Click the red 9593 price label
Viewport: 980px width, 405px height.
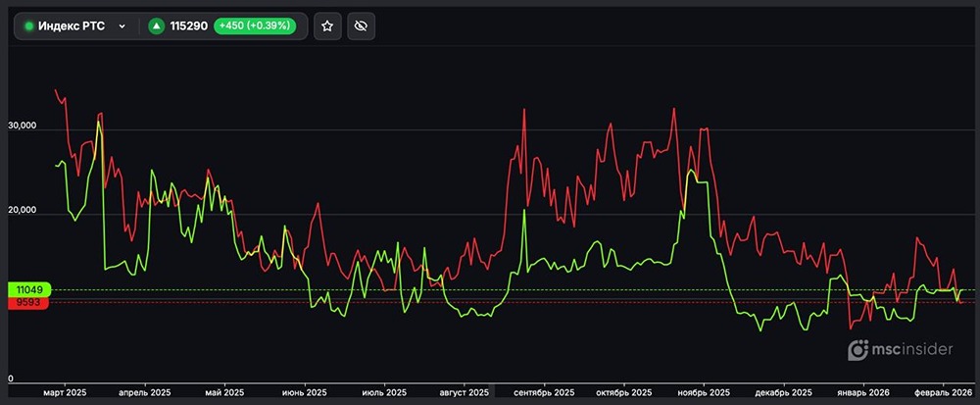point(26,304)
